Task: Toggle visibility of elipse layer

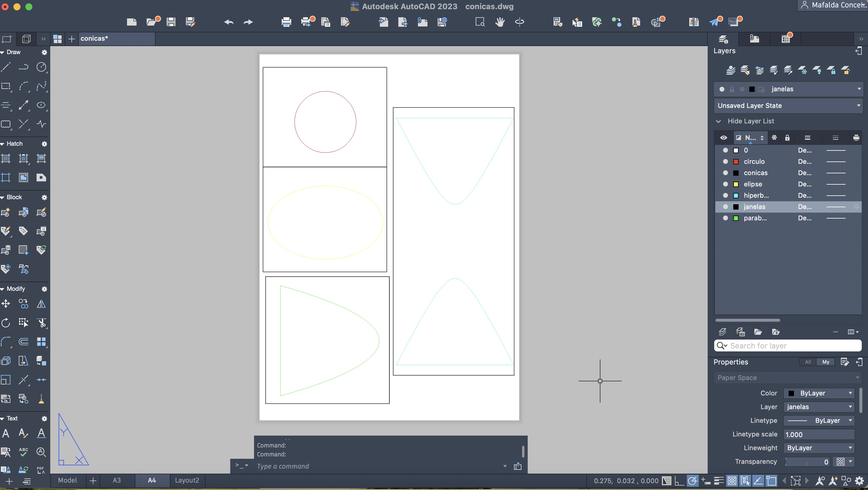Action: coord(726,184)
